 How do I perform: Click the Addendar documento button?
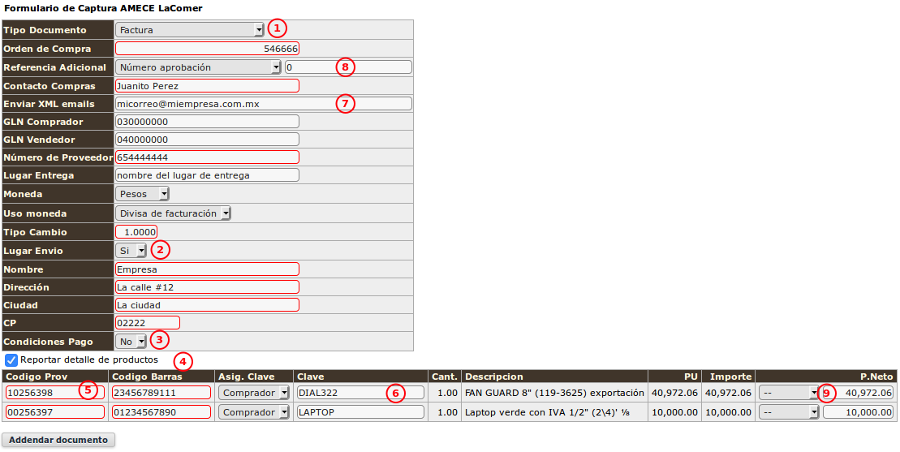(59, 439)
